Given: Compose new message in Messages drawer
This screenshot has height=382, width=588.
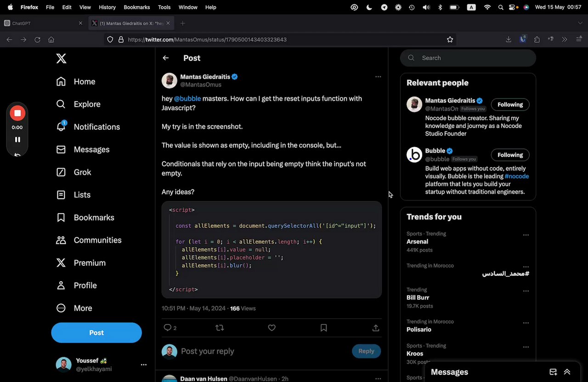Looking at the screenshot, I should [553, 372].
